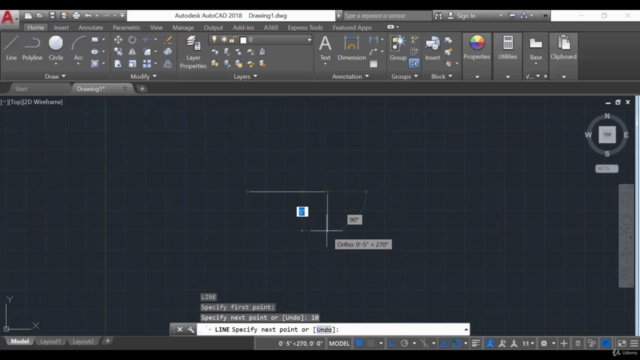
Task: Expand the Annotation panel
Action: [x=350, y=76]
